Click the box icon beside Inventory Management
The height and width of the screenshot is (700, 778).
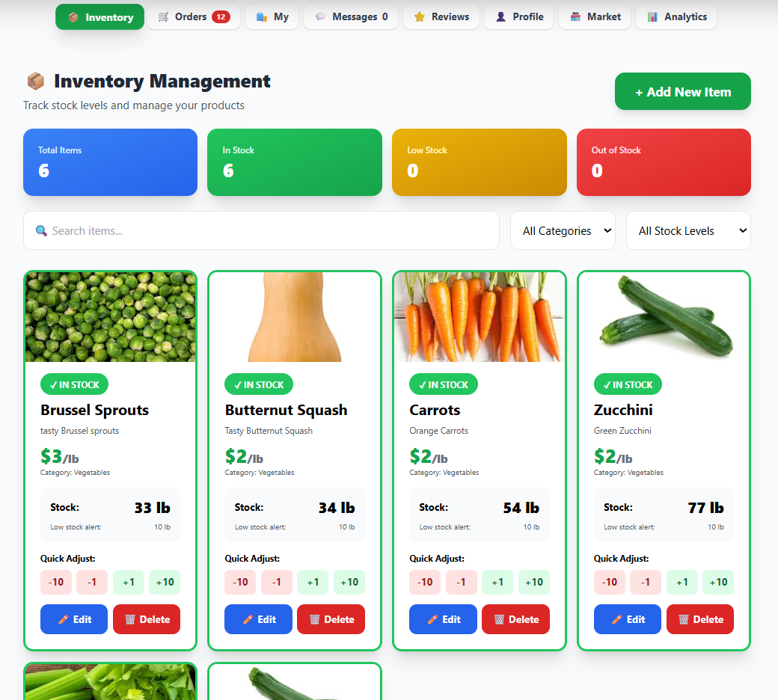click(36, 81)
